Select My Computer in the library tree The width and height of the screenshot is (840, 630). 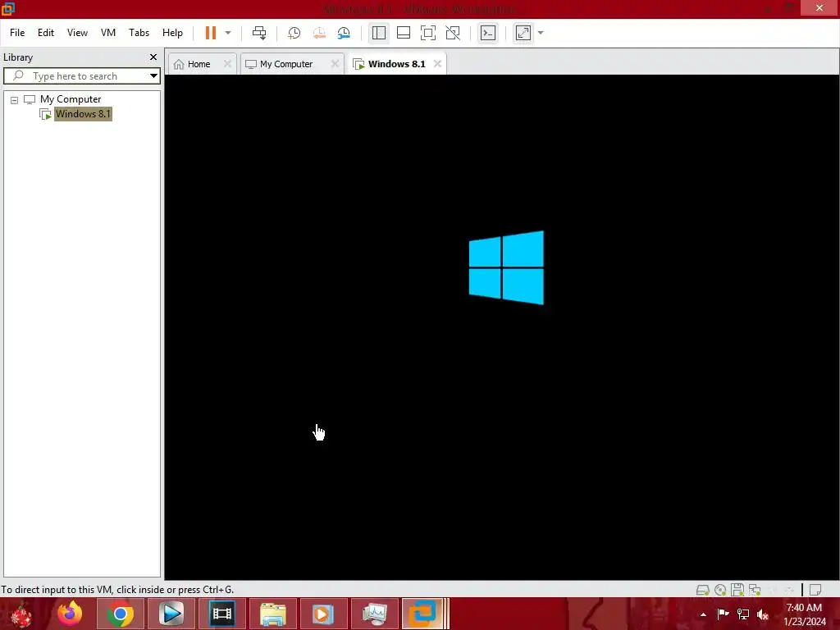tap(71, 99)
